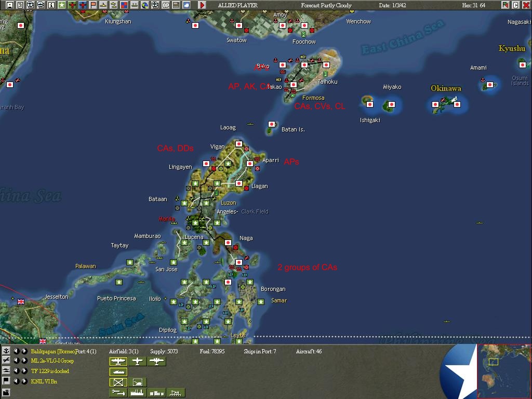
Task: Click Allied star base at San Jose
Action: coord(174,262)
